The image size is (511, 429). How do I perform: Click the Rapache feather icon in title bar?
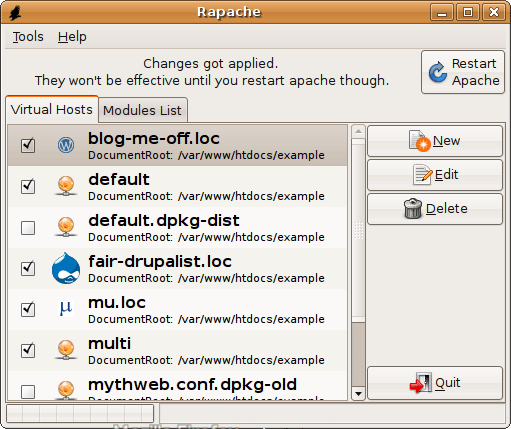pyautogui.click(x=15, y=13)
